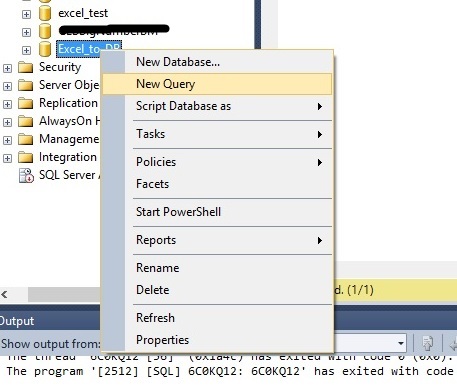Click the AlwaysOn folder icon
Screen dimensions: 457x389
[x=26, y=121]
